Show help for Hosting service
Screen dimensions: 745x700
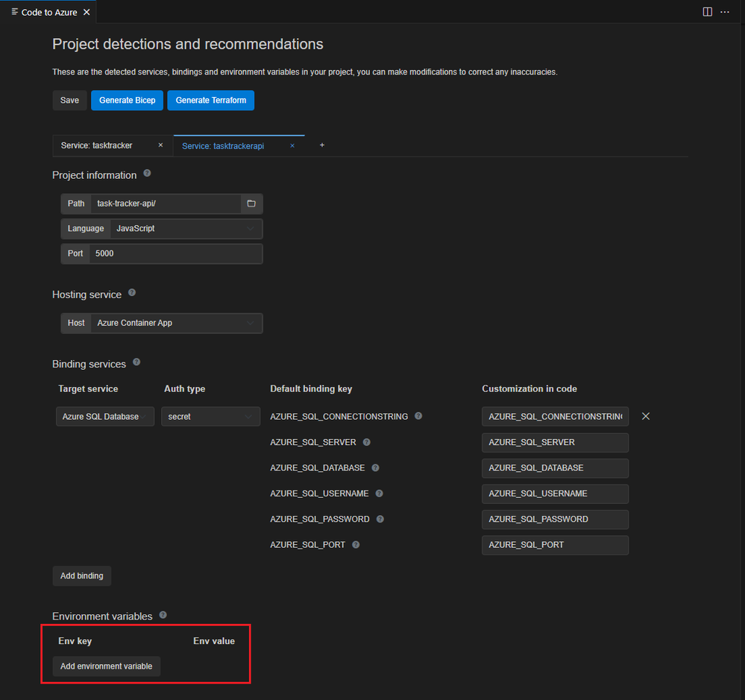click(132, 292)
